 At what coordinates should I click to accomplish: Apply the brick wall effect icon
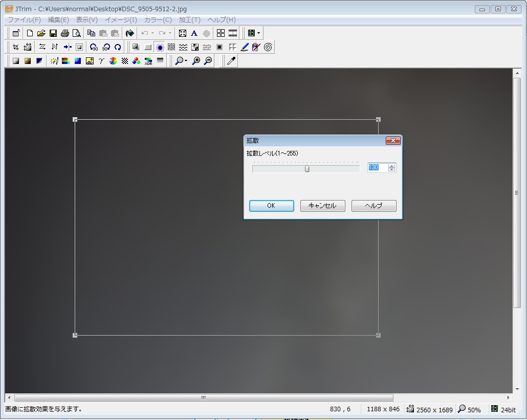pos(207,47)
